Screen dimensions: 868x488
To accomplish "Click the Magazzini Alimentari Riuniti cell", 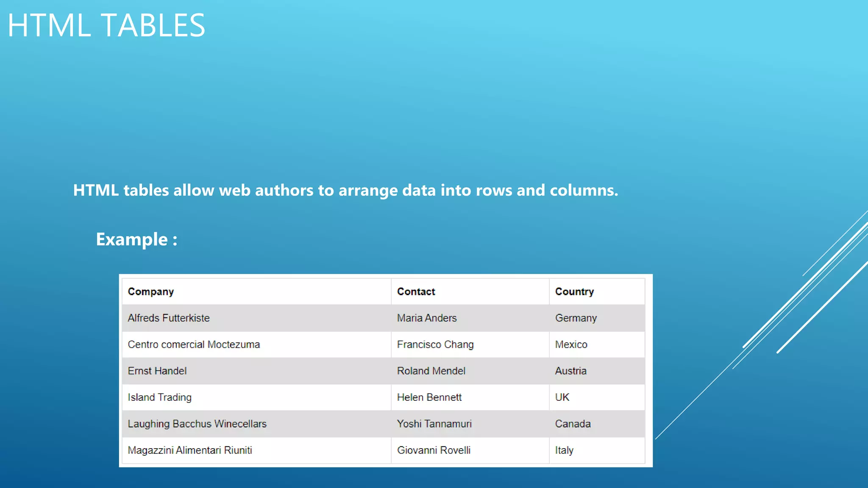I will [190, 450].
